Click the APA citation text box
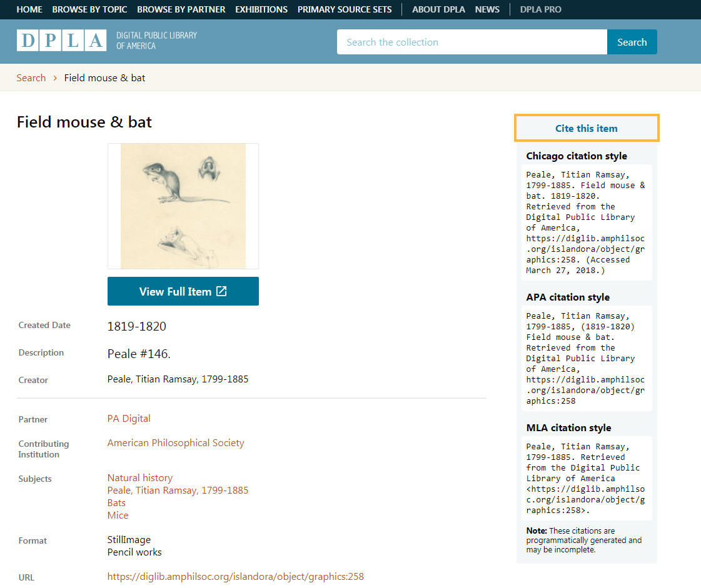This screenshot has height=588, width=701. [x=587, y=358]
